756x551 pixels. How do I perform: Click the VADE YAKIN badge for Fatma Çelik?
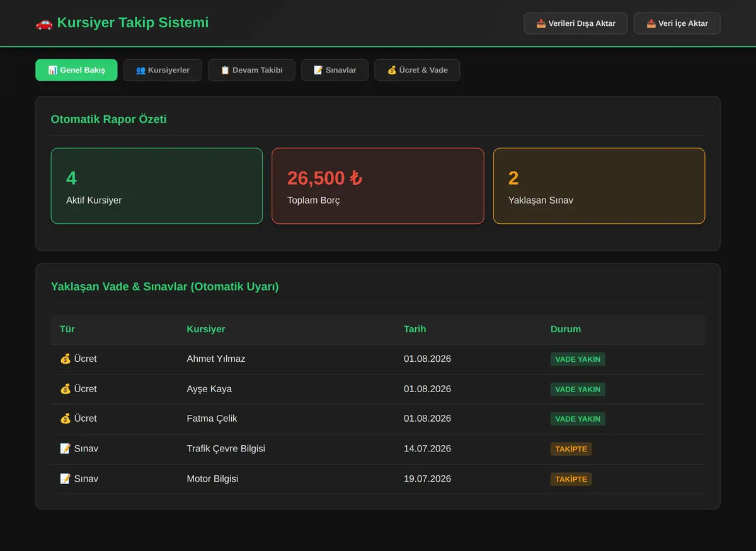pos(578,419)
